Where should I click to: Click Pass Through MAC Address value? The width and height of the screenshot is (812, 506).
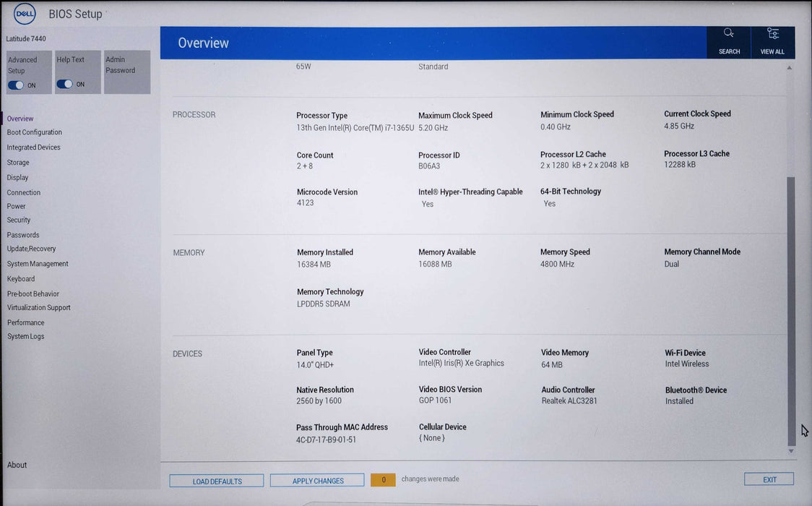click(326, 439)
